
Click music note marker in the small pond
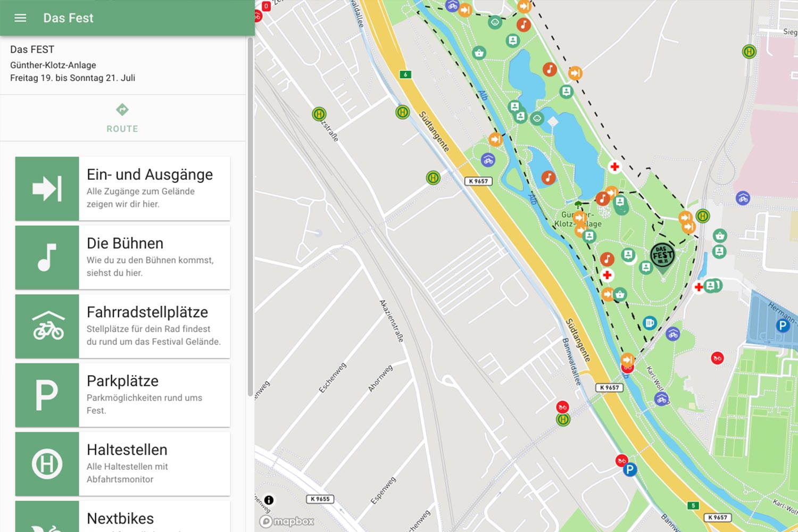point(548,178)
